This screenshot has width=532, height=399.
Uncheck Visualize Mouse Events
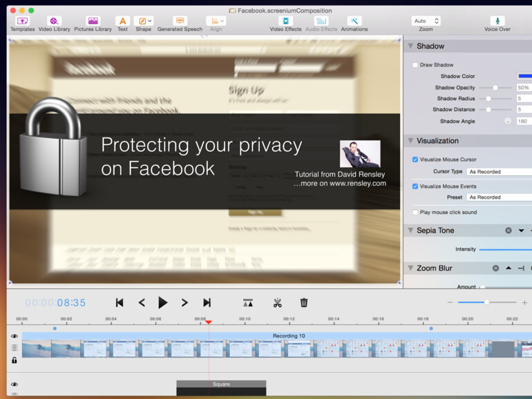pos(415,186)
